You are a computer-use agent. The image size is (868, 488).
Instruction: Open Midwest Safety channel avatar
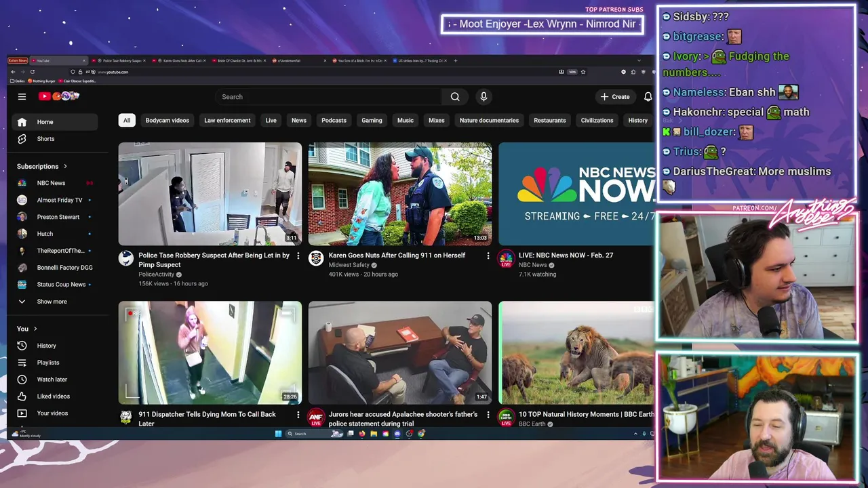[316, 258]
